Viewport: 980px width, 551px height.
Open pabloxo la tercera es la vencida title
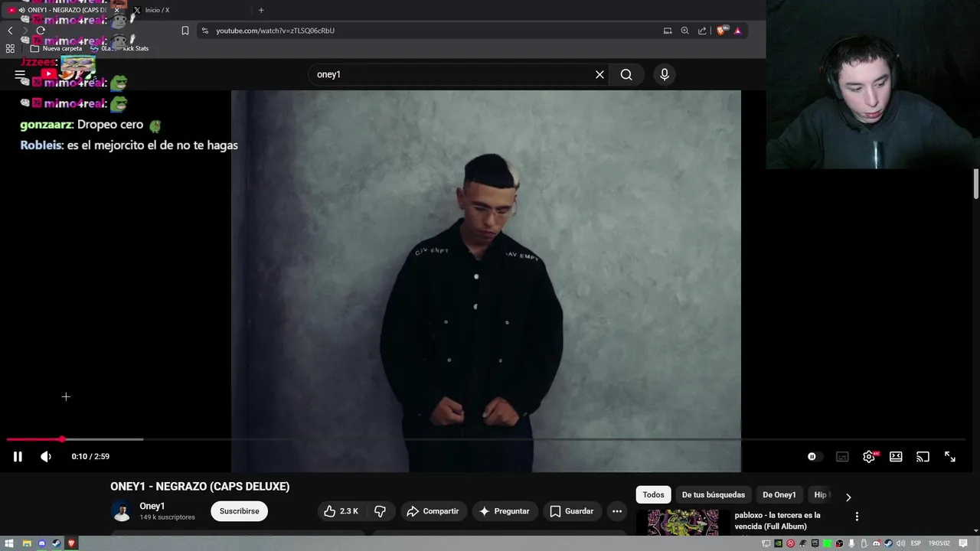tap(777, 520)
